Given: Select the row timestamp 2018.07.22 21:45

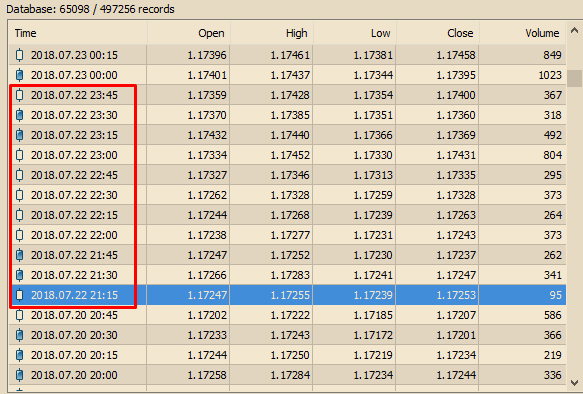Looking at the screenshot, I should (74, 255).
